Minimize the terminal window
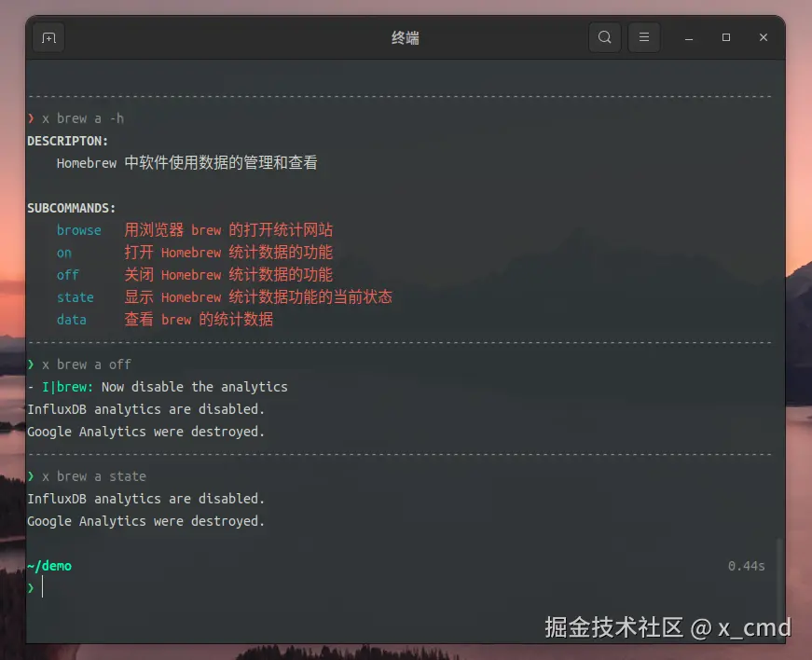Image resolution: width=812 pixels, height=660 pixels. [x=689, y=38]
